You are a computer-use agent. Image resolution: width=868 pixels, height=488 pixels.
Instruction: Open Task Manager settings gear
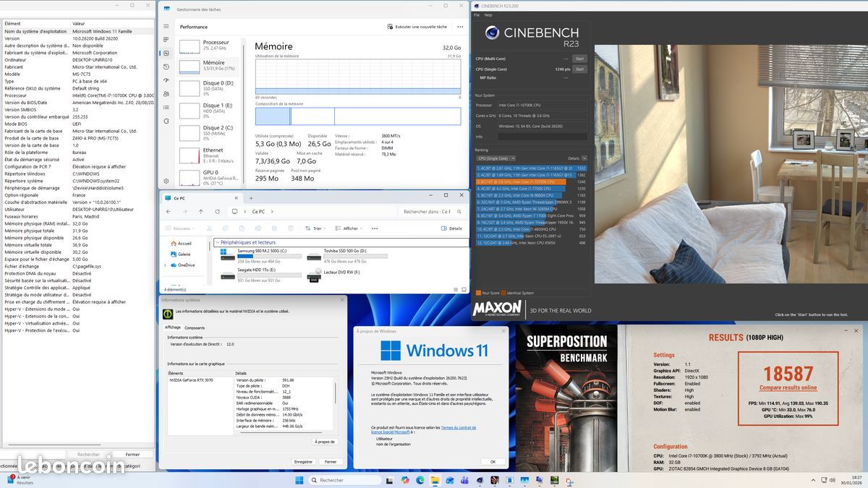pos(166,181)
